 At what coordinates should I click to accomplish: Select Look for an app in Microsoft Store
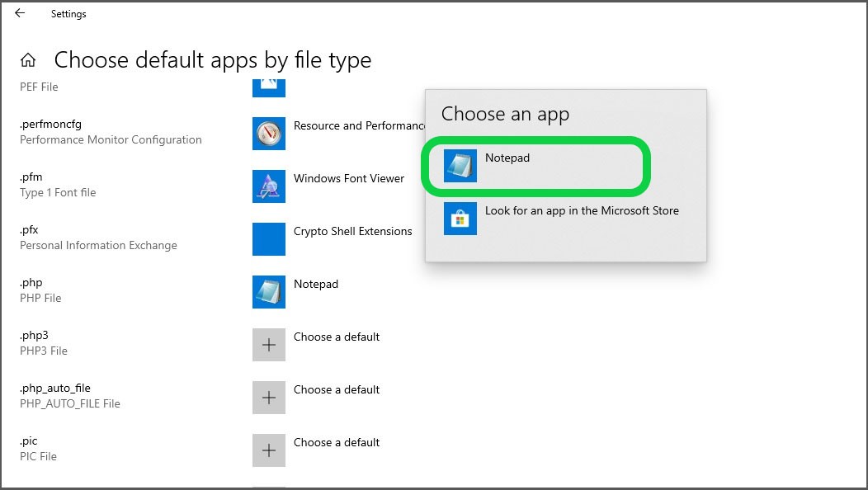582,210
